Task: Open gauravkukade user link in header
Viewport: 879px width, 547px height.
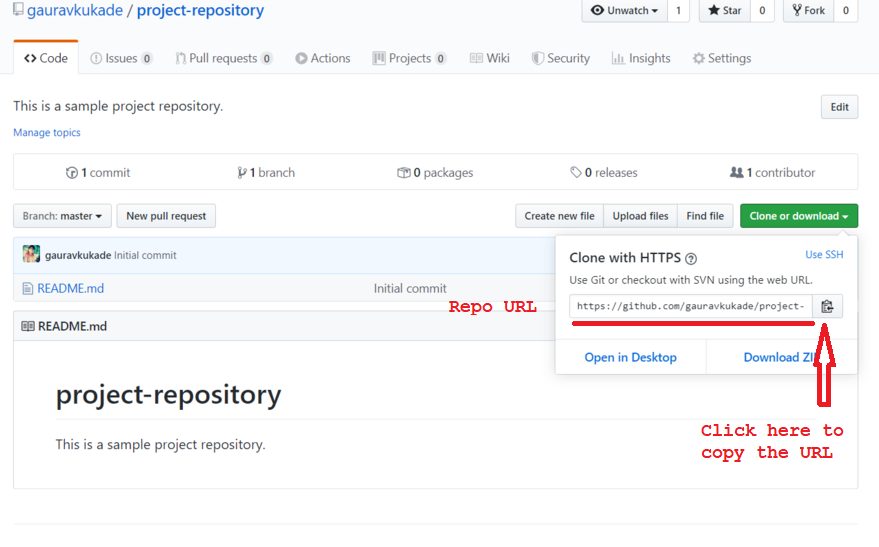Action: (75, 10)
